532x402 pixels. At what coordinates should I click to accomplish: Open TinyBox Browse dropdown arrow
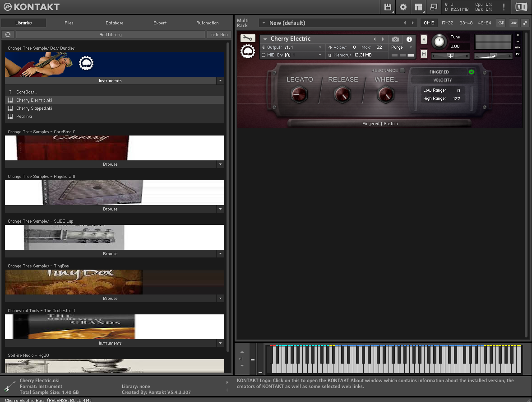[x=220, y=299]
